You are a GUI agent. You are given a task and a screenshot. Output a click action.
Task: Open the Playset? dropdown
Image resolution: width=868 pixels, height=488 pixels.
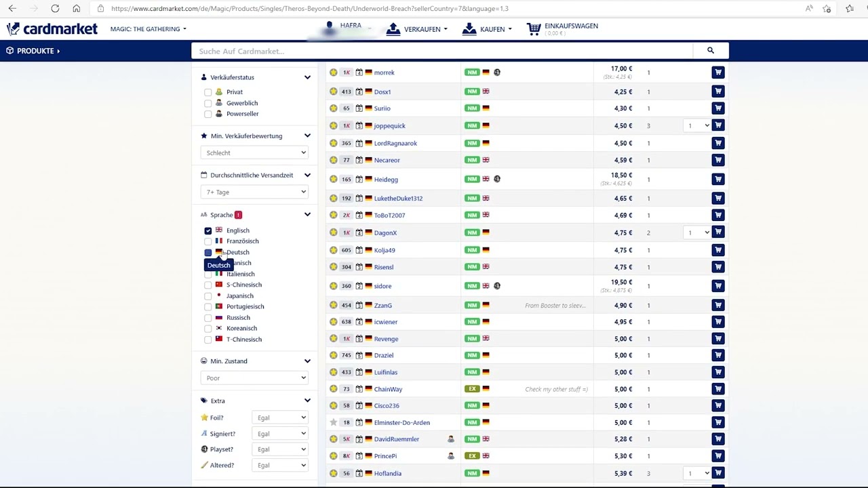tap(281, 449)
